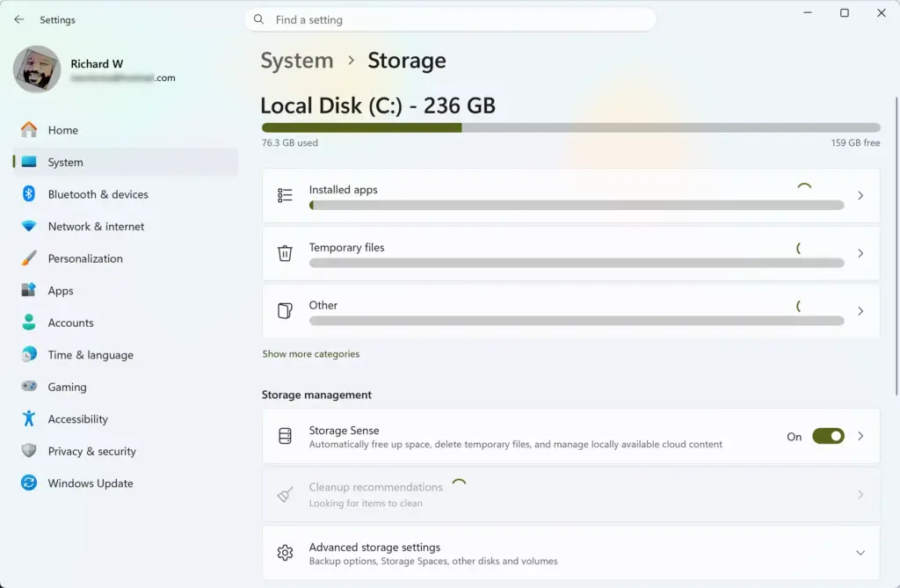This screenshot has height=588, width=900.
Task: Click the 159 GB free text
Action: (855, 142)
